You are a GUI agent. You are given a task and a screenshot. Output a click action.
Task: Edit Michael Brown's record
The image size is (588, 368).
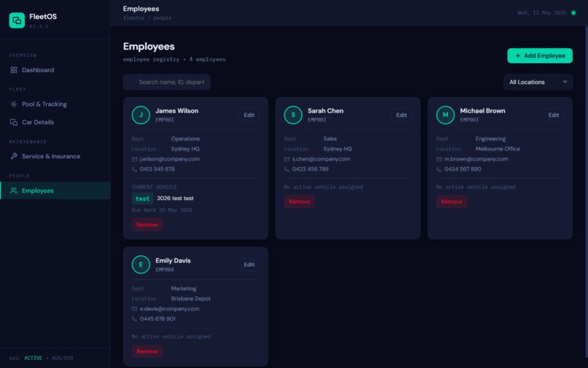pyautogui.click(x=554, y=115)
